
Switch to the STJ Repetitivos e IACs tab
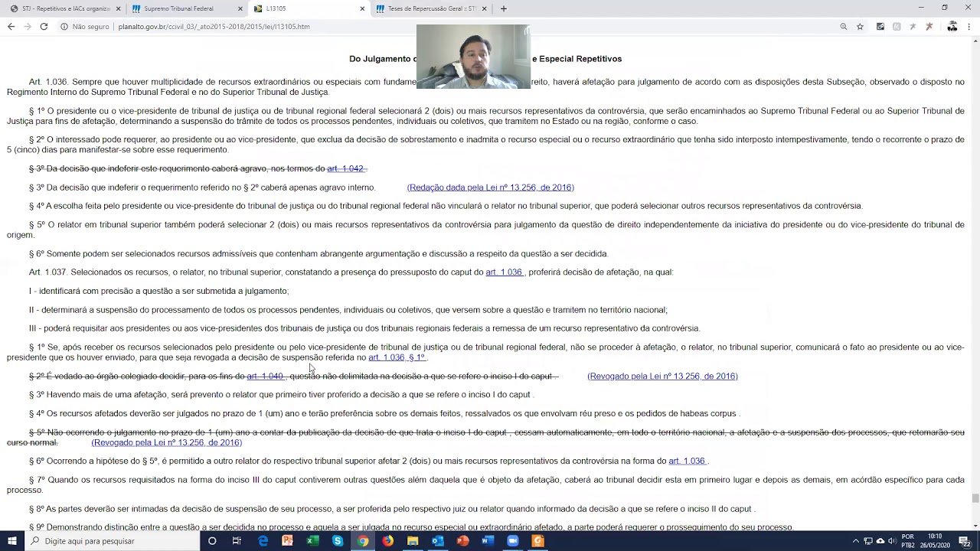coord(64,8)
